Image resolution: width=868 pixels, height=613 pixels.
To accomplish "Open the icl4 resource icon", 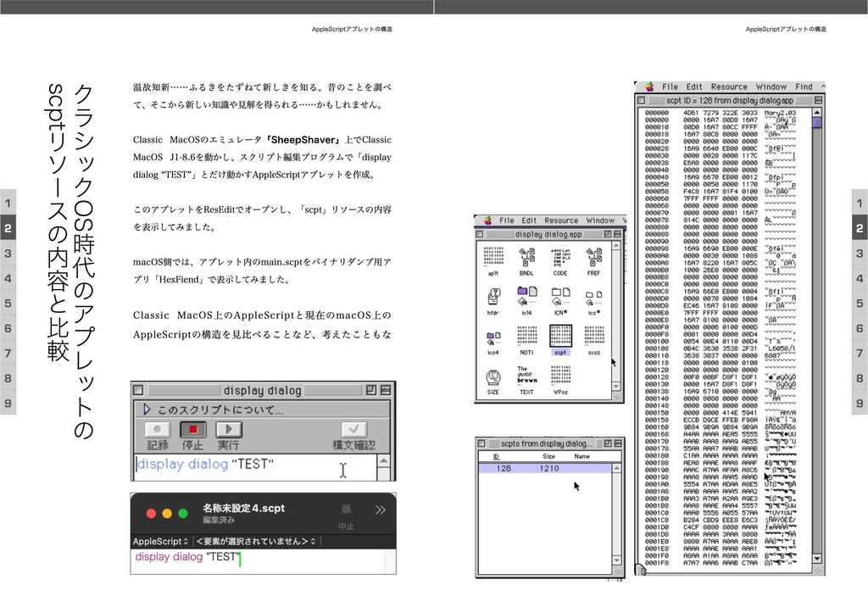I will [526, 294].
